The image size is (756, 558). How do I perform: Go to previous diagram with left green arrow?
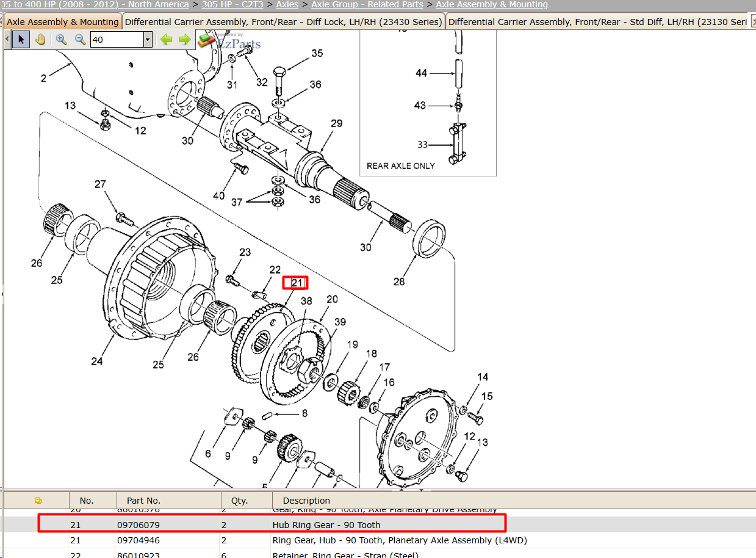(166, 40)
